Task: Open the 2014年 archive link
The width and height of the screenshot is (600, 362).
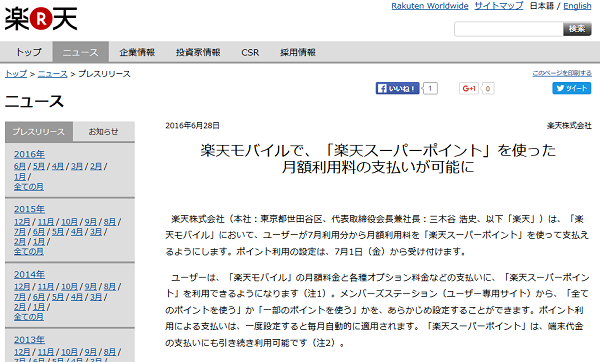Action: point(29,275)
